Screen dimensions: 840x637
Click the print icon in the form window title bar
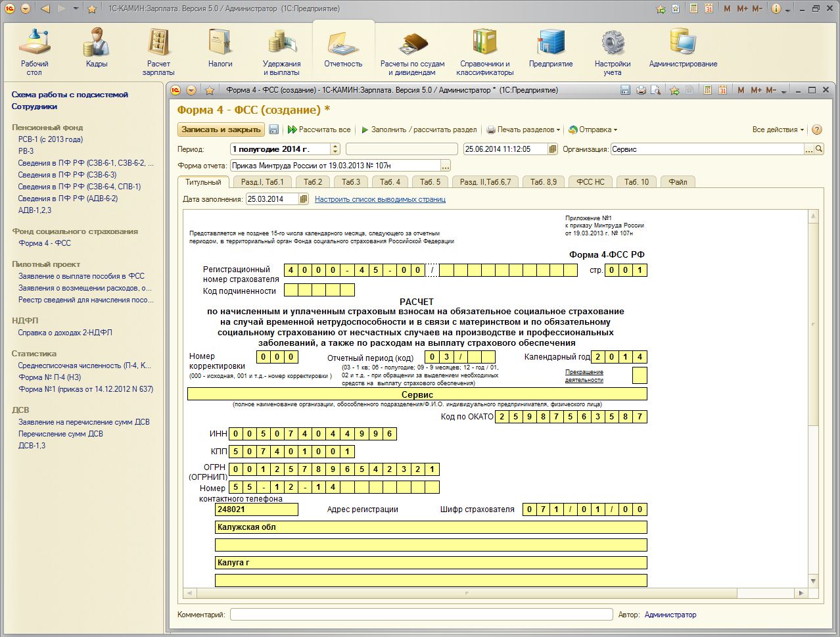[x=641, y=90]
